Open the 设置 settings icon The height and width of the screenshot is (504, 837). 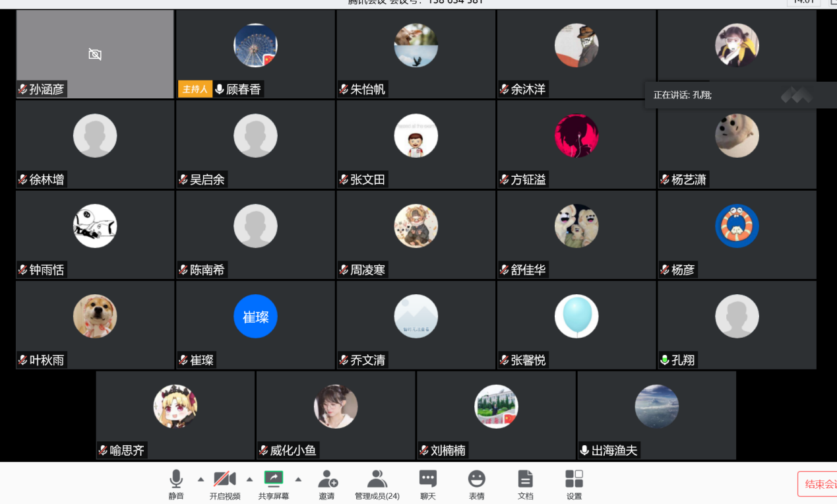(574, 480)
